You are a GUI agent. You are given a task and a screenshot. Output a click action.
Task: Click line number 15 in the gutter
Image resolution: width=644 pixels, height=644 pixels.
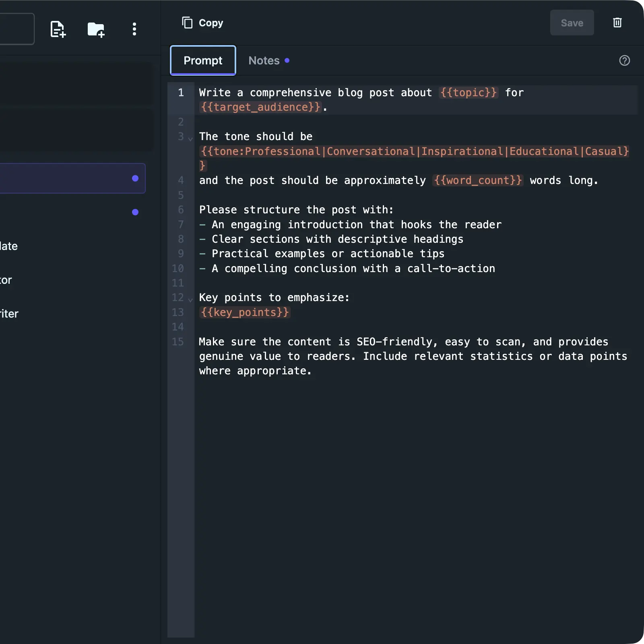178,342
